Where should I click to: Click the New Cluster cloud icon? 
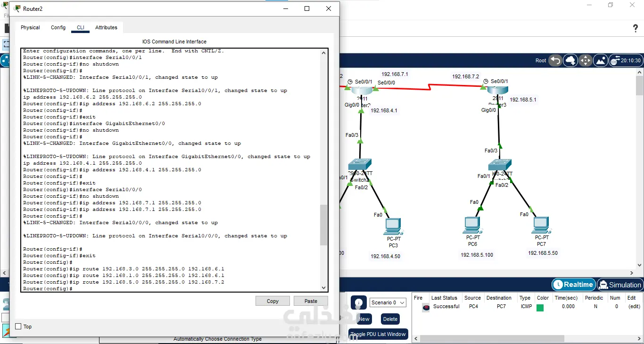coord(570,60)
